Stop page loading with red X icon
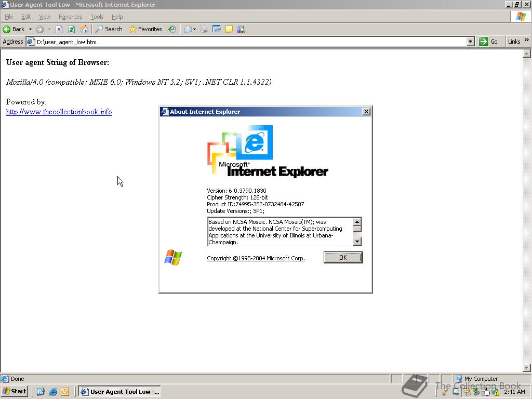This screenshot has height=399, width=532. pos(59,29)
